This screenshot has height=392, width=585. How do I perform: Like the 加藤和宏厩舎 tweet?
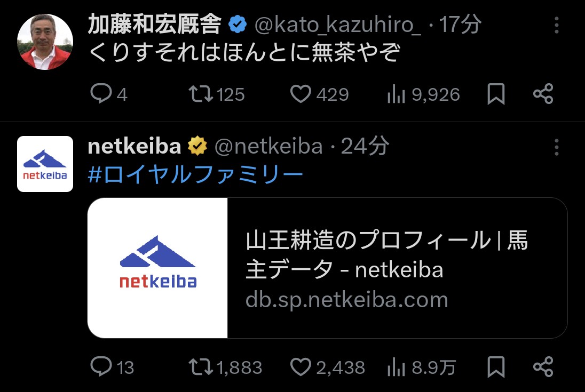[x=301, y=94]
